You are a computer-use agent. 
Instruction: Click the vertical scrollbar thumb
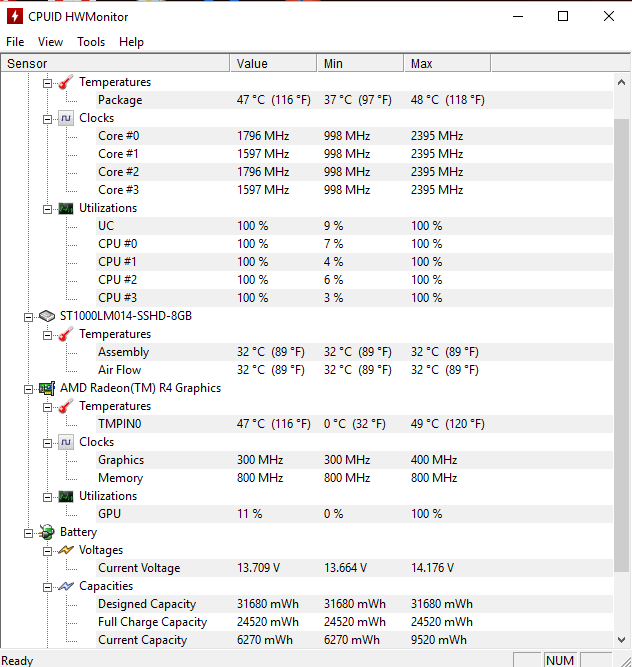pyautogui.click(x=621, y=345)
